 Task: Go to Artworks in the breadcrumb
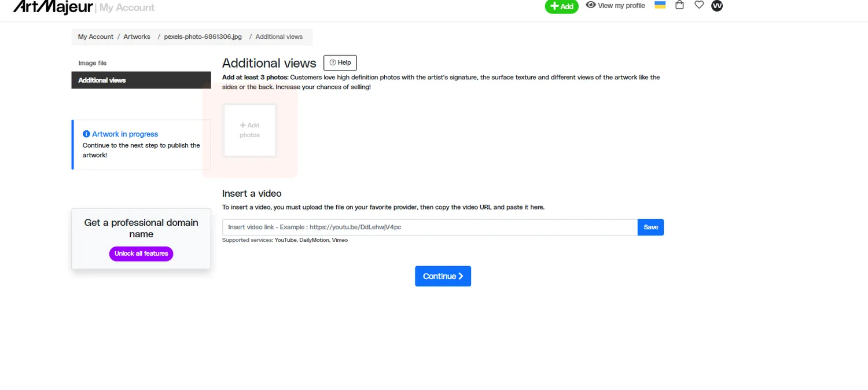tap(137, 36)
